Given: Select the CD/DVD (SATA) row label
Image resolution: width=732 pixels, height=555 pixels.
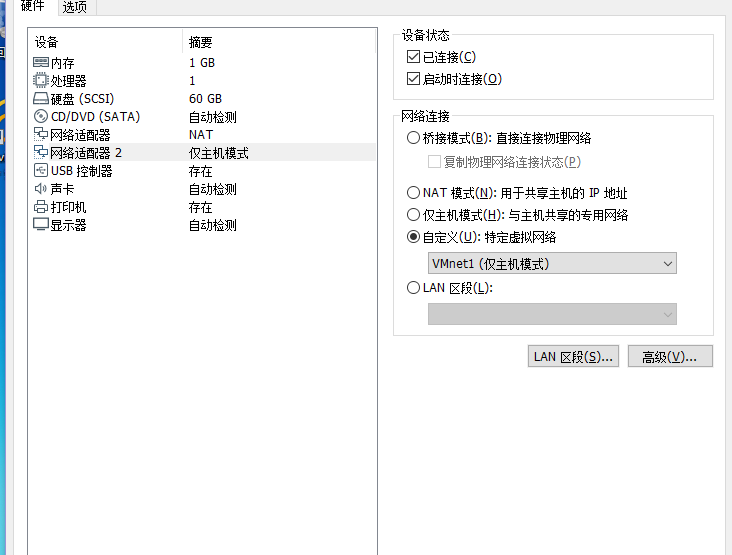Looking at the screenshot, I should pyautogui.click(x=95, y=117).
